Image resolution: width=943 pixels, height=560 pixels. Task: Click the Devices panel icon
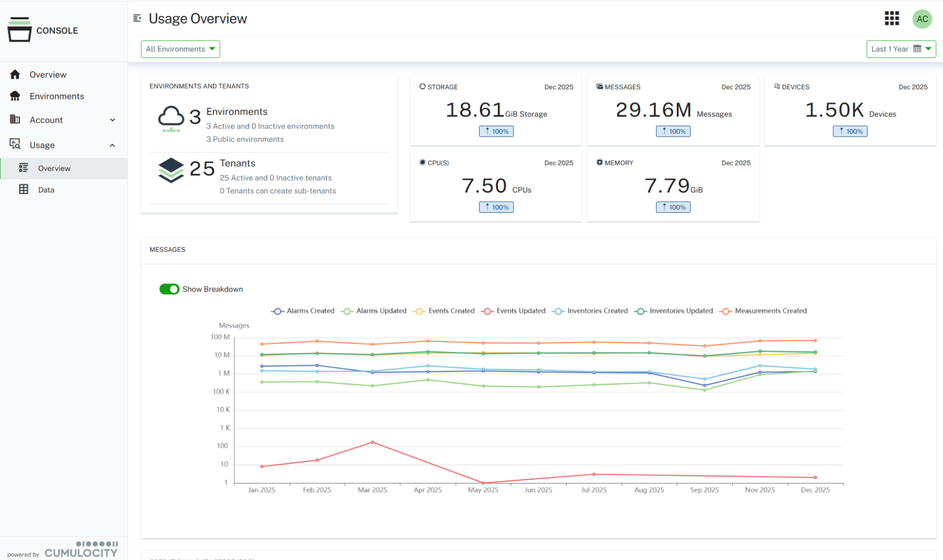(x=776, y=86)
